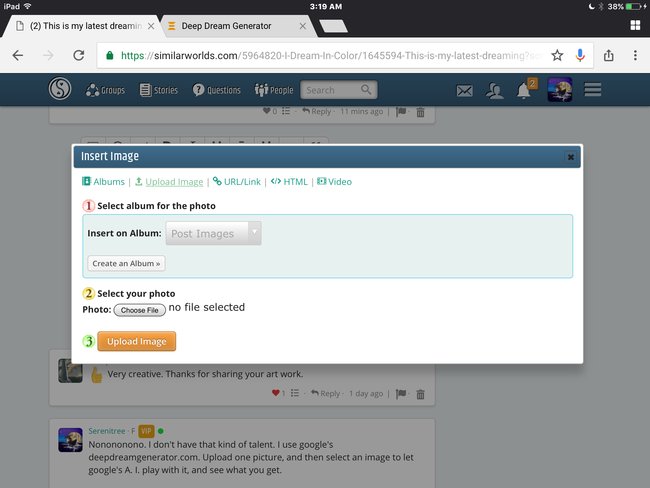Open messages envelope icon
Viewport: 650px width, 488px height.
coord(464,90)
